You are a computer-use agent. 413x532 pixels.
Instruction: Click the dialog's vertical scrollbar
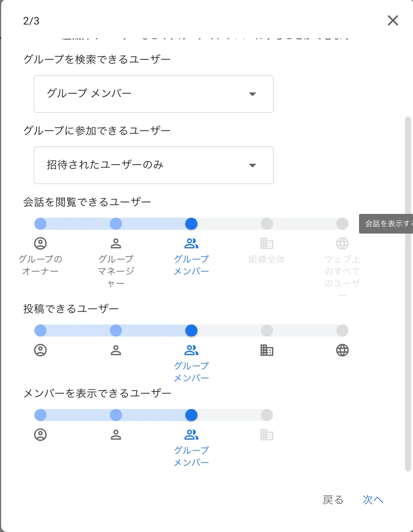408,294
